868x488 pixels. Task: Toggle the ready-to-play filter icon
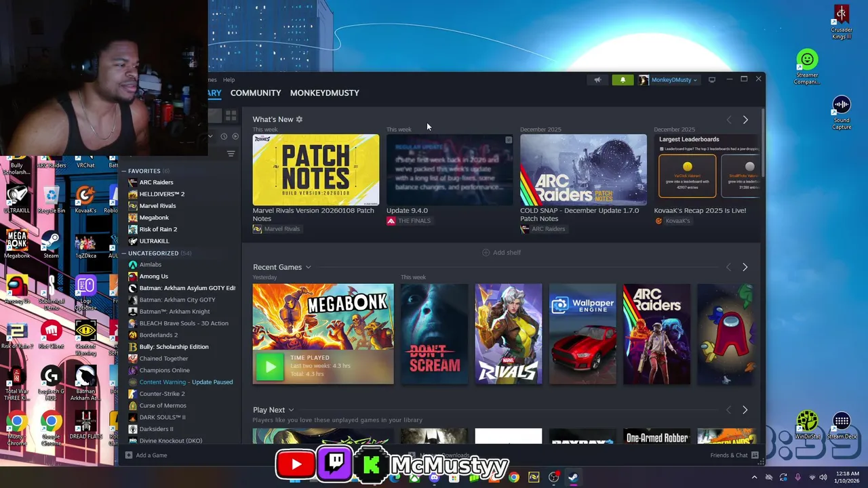tap(235, 136)
